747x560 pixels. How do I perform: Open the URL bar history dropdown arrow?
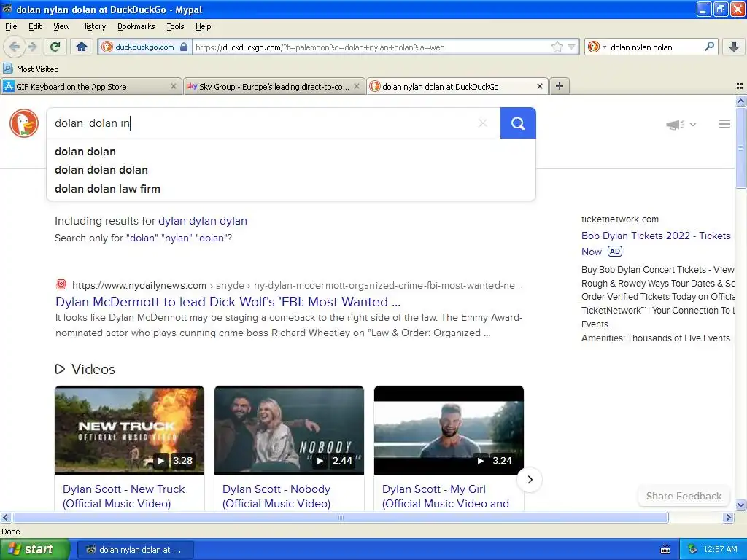pos(572,47)
